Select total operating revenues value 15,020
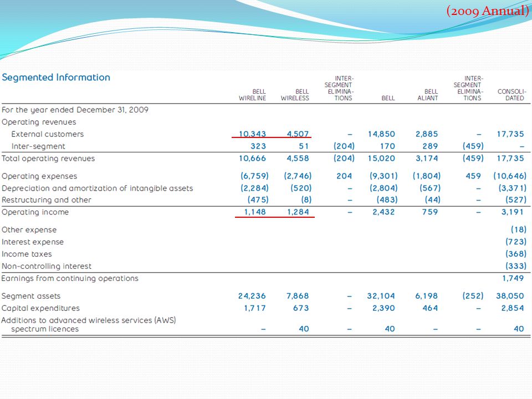 [382, 158]
